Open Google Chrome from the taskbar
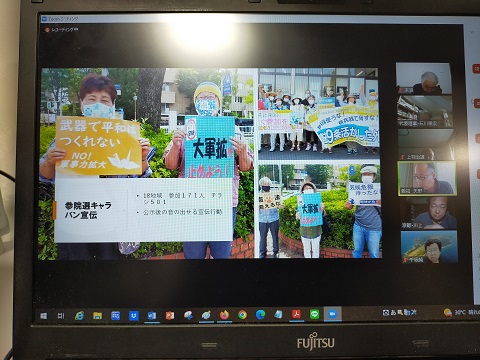The image size is (480, 360). pos(242,315)
